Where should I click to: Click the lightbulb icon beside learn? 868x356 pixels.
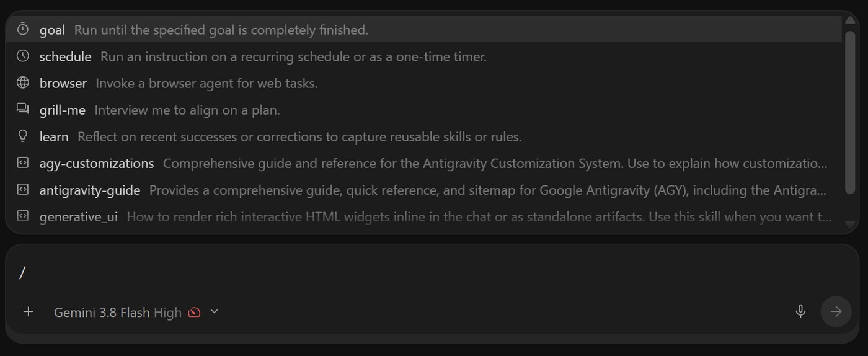pyautogui.click(x=23, y=136)
